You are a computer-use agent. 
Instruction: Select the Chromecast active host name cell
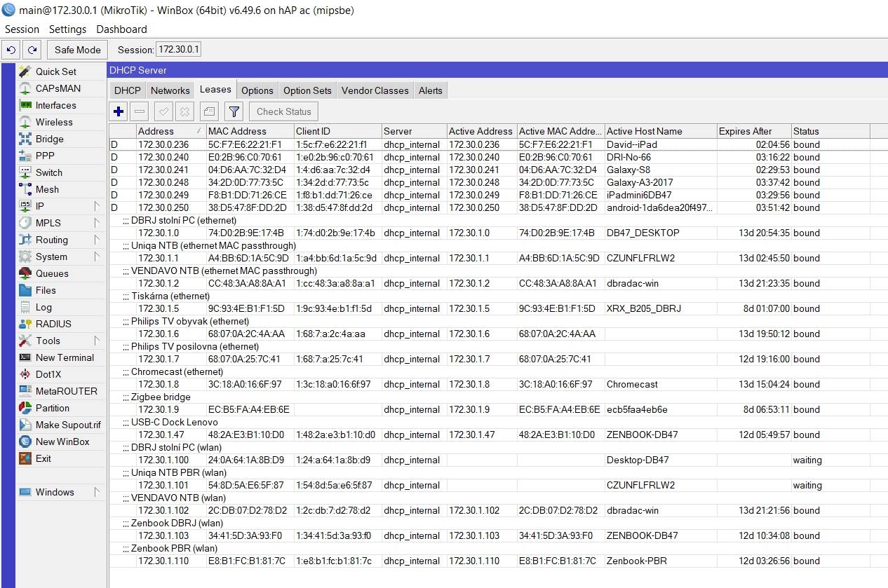pyautogui.click(x=661, y=384)
